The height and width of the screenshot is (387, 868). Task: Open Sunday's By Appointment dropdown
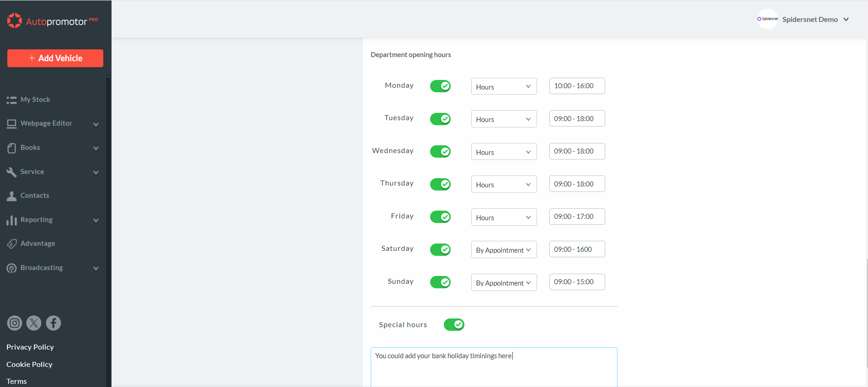tap(504, 282)
